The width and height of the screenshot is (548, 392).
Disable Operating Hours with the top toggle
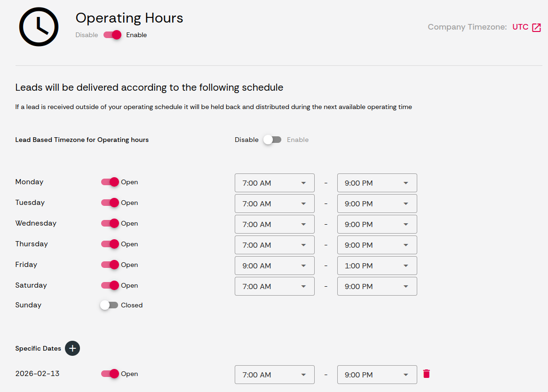tap(112, 35)
